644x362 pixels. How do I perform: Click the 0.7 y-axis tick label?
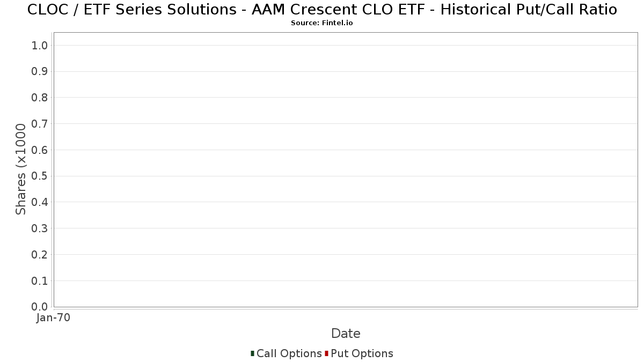click(40, 124)
